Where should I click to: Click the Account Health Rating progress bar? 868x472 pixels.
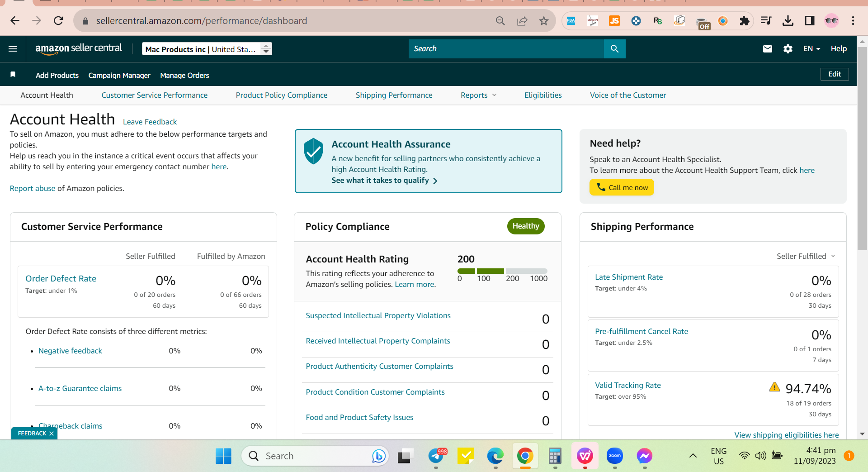[x=502, y=271]
